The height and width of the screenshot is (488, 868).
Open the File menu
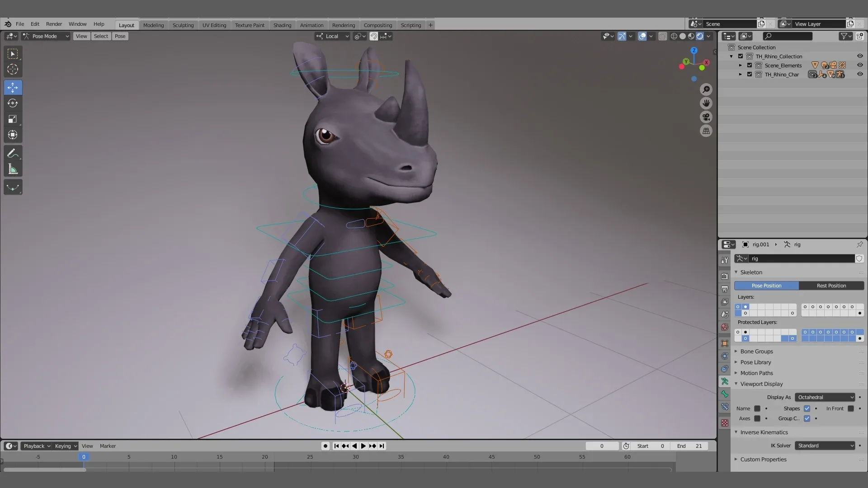tap(20, 24)
